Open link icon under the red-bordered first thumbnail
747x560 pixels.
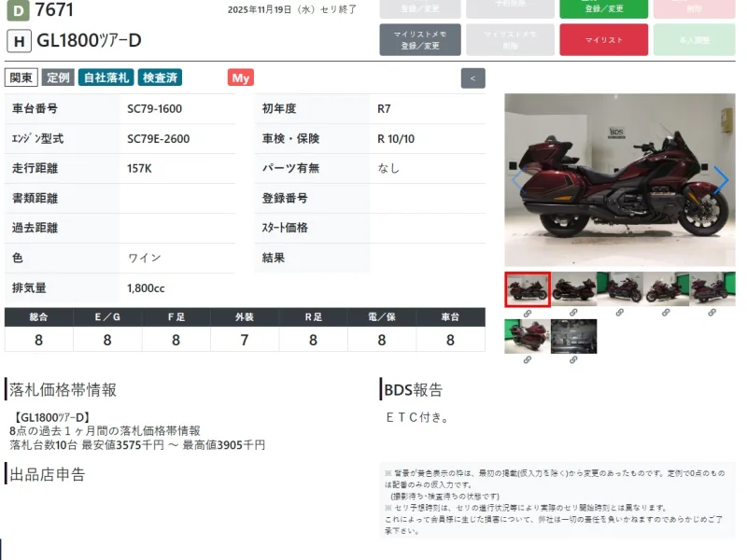point(528,314)
